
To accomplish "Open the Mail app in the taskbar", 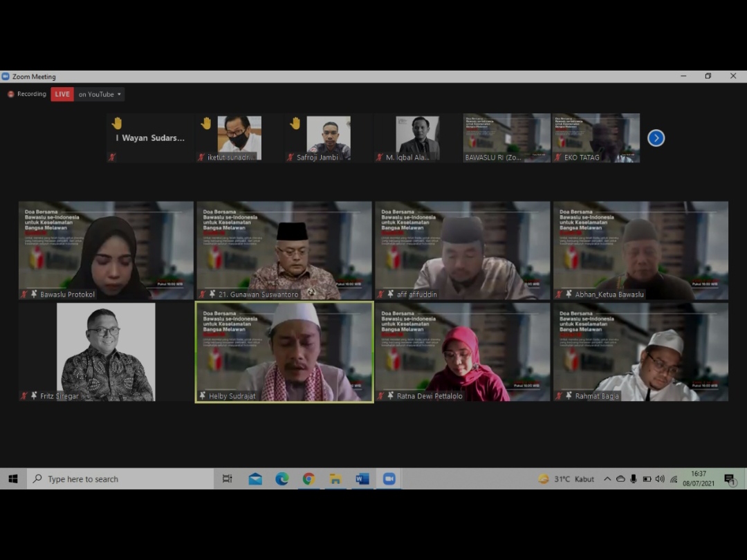I will pyautogui.click(x=255, y=479).
